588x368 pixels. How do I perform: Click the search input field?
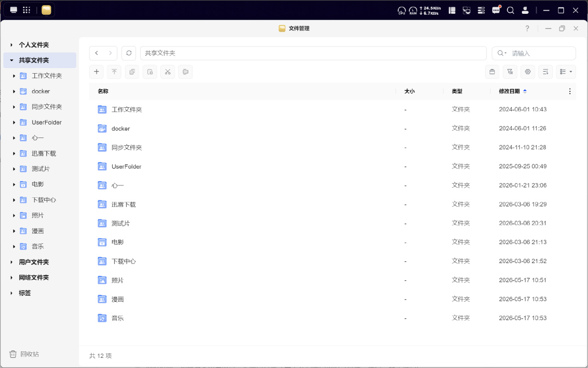(534, 53)
